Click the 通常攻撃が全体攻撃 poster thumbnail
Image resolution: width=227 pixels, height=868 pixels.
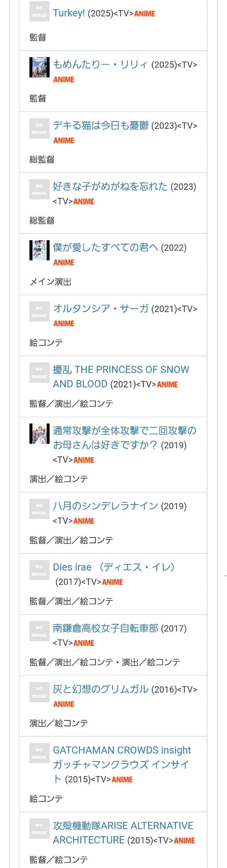pyautogui.click(x=39, y=433)
